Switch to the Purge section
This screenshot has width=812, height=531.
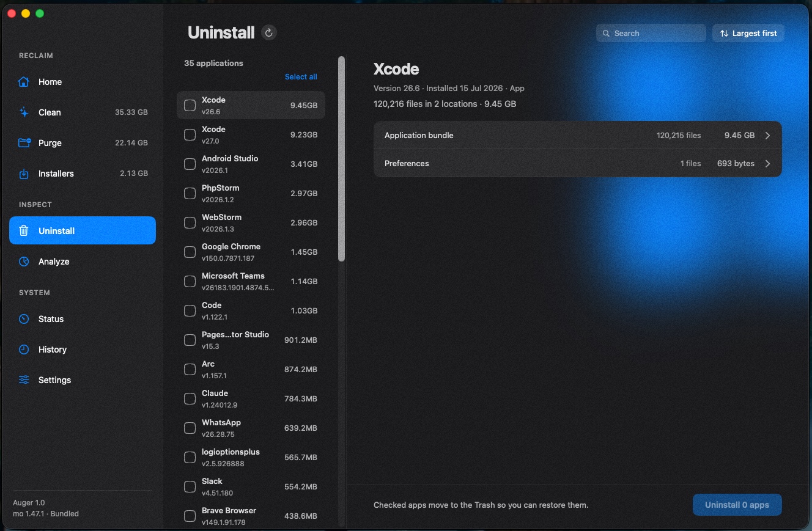click(x=83, y=143)
